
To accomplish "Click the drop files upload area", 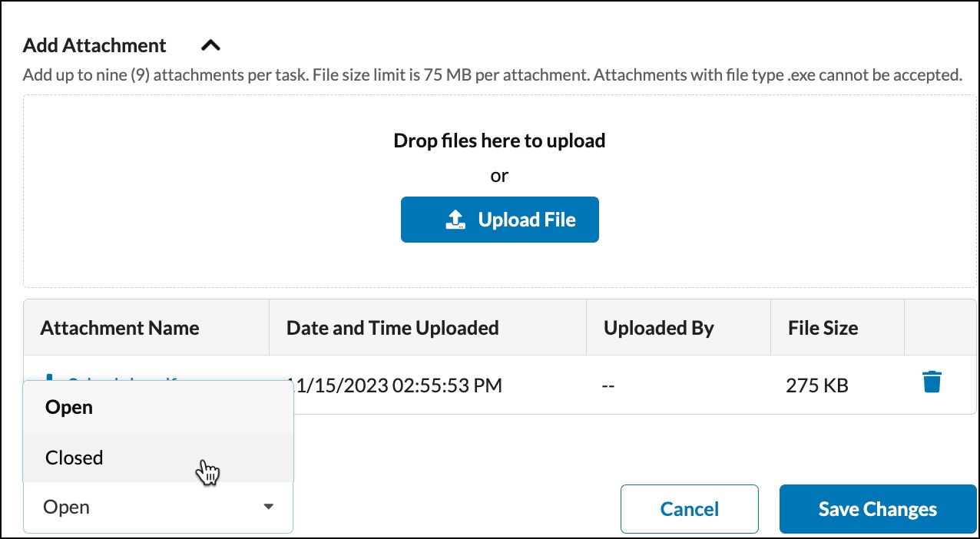I will point(499,191).
